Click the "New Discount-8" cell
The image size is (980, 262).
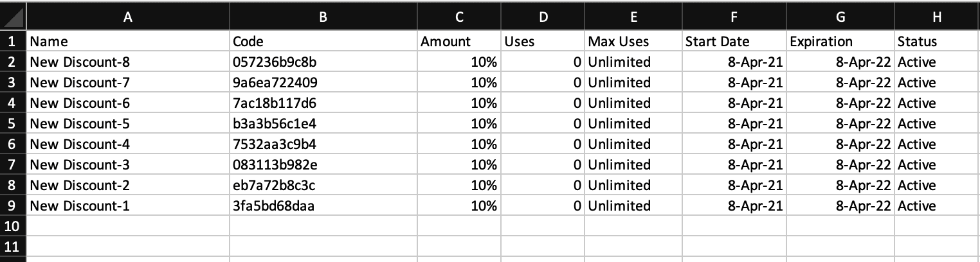(x=128, y=62)
